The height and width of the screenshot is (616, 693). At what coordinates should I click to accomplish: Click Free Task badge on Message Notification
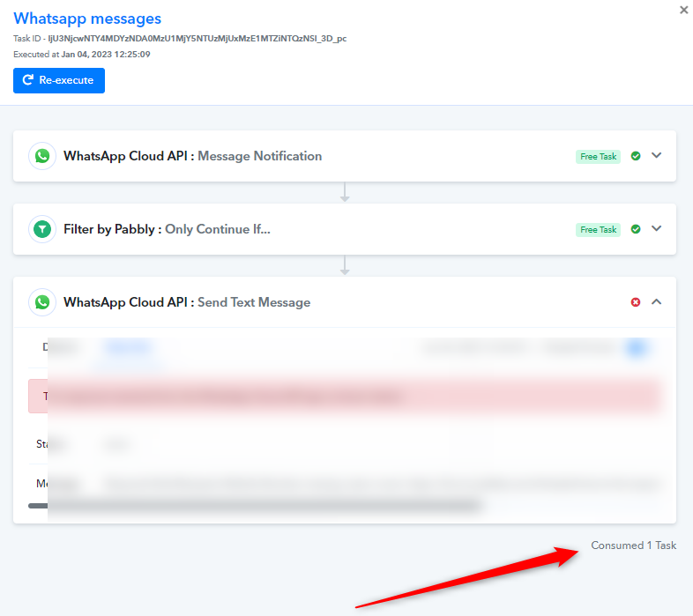(598, 157)
